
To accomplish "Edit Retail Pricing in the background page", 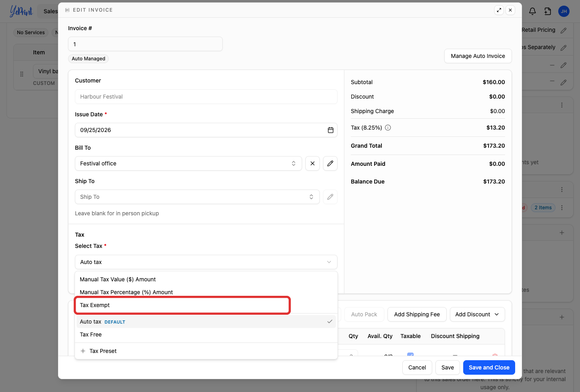I will click(x=563, y=30).
